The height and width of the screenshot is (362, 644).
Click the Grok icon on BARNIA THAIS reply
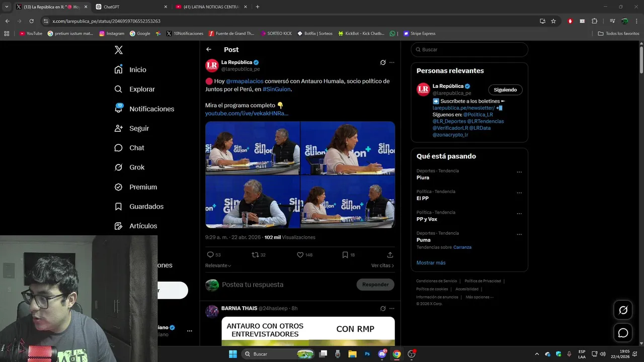(x=383, y=308)
